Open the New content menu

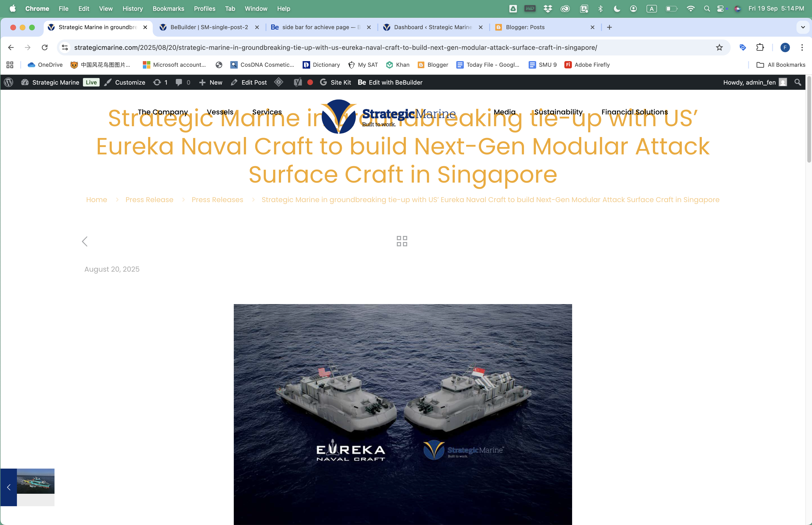click(x=211, y=82)
